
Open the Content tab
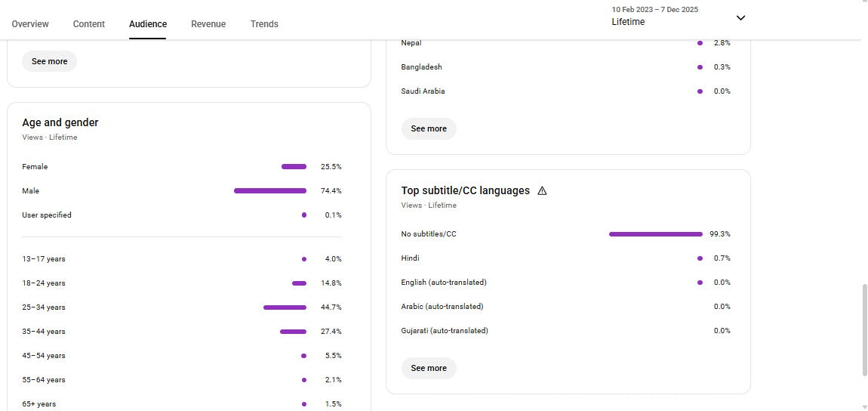(89, 24)
